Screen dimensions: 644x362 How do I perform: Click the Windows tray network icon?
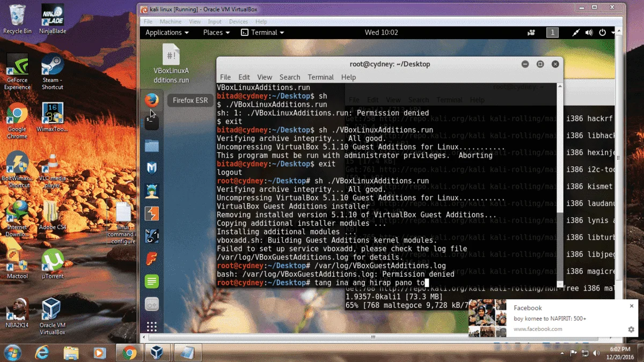(x=585, y=352)
